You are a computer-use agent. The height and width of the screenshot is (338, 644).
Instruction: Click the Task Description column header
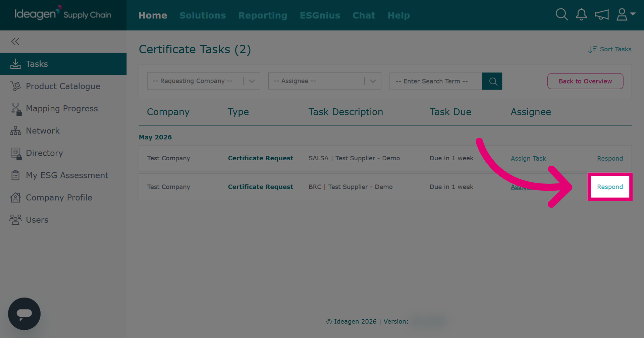[x=345, y=112]
